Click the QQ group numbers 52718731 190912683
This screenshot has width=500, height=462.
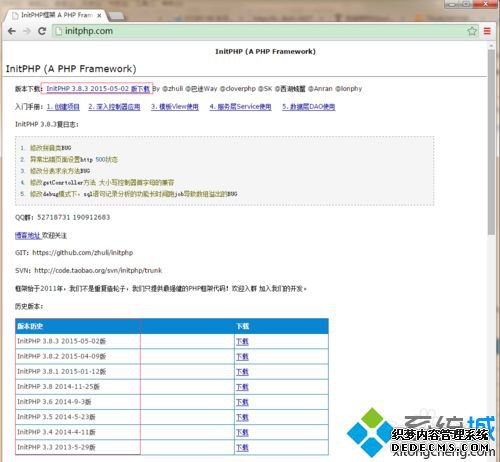pyautogui.click(x=73, y=217)
